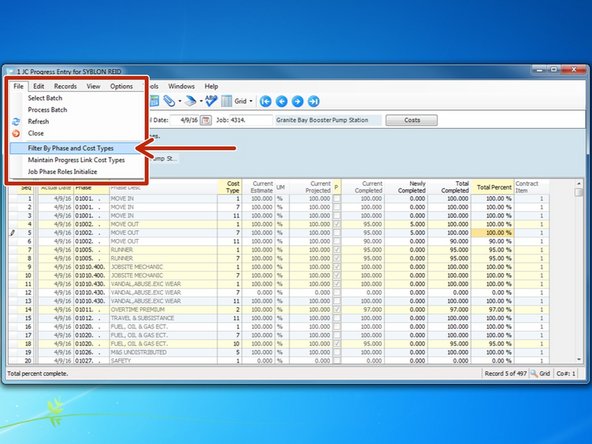Viewport: 592px width, 444px height.
Task: Click the orange Close icon in File menu
Action: pos(16,133)
